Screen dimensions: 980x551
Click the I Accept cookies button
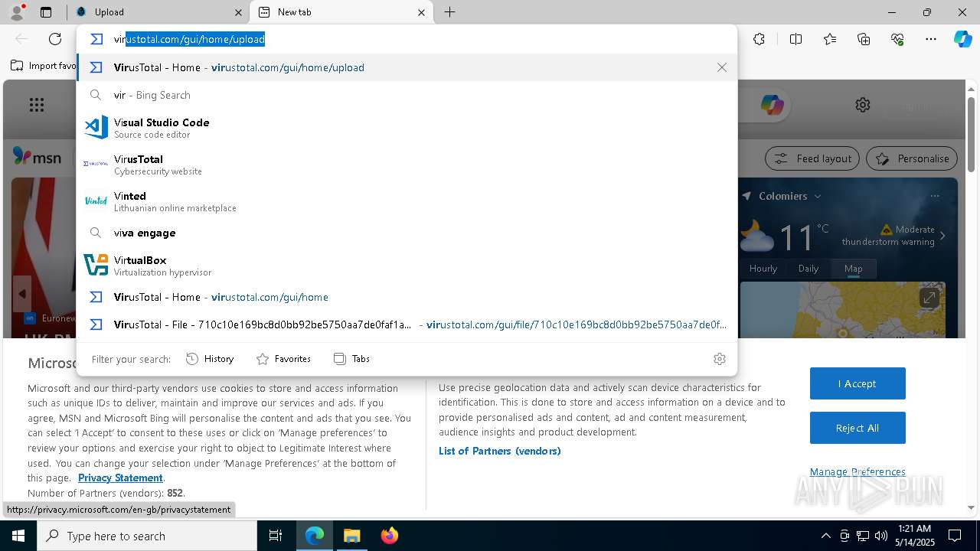[x=857, y=383]
